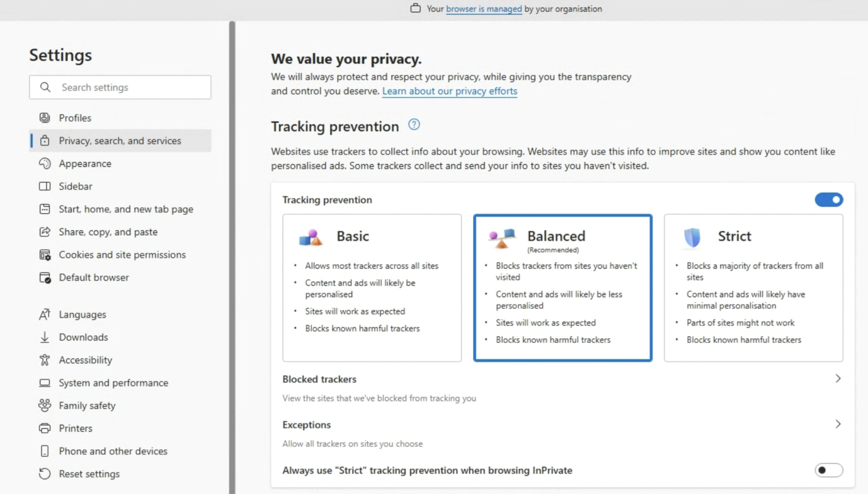
Task: Open the Reset settings section
Action: point(89,474)
